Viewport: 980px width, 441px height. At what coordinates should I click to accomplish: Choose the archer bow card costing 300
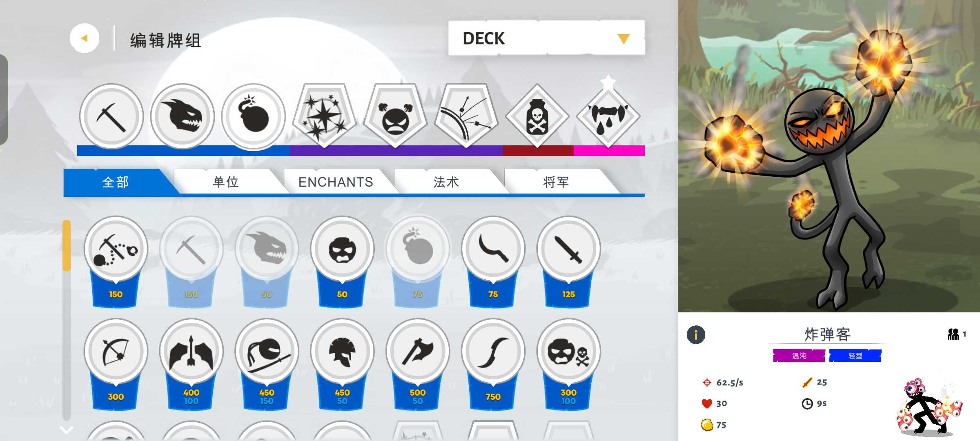coord(116,364)
